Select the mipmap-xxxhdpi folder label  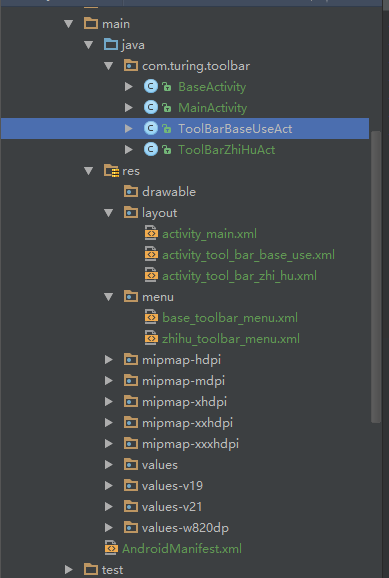coord(190,444)
